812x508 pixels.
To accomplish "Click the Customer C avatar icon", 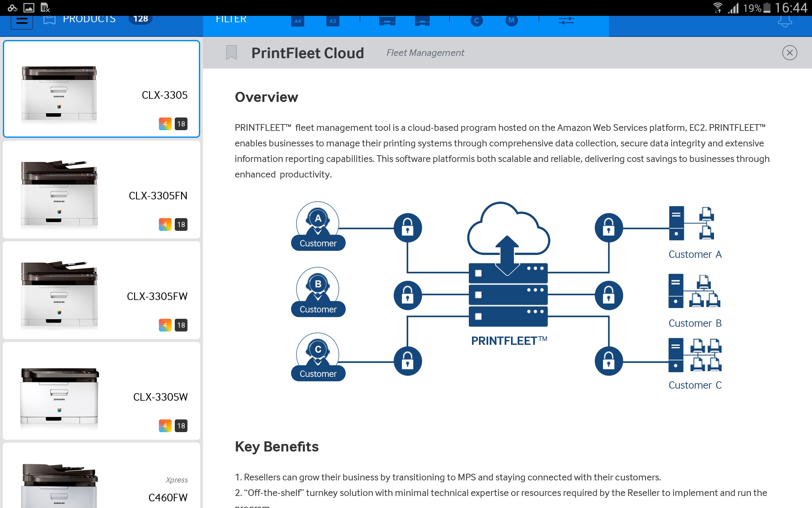I will (x=318, y=357).
